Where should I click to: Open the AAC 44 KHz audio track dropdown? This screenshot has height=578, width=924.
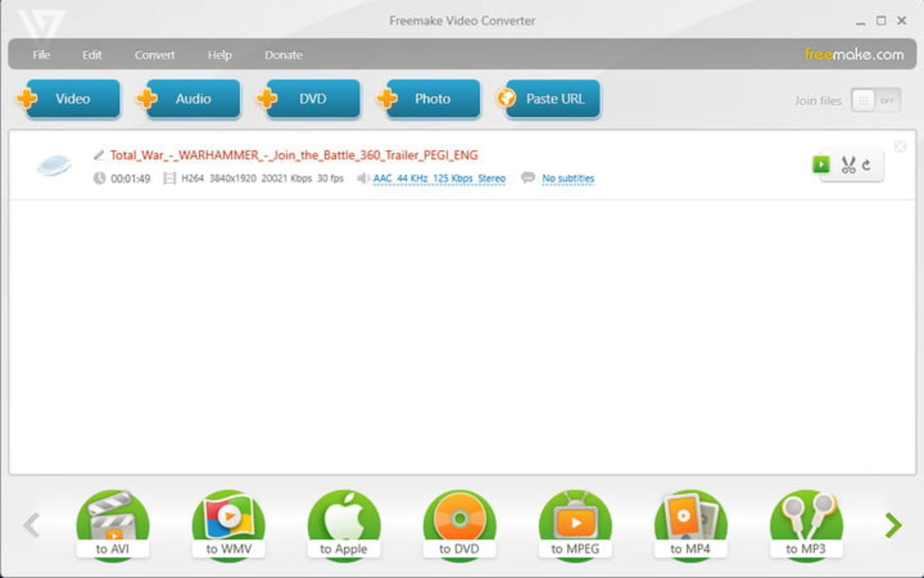[439, 178]
